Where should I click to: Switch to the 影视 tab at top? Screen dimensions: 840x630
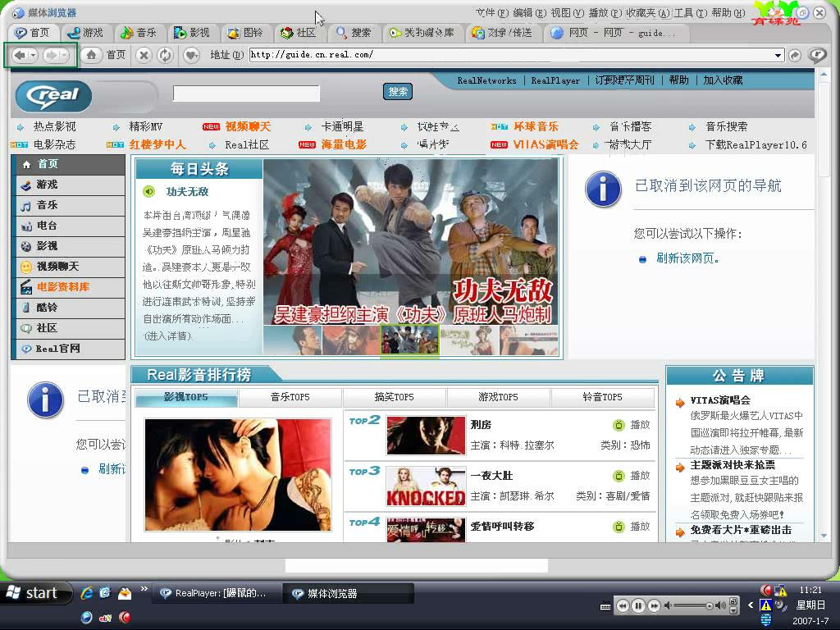[x=192, y=33]
